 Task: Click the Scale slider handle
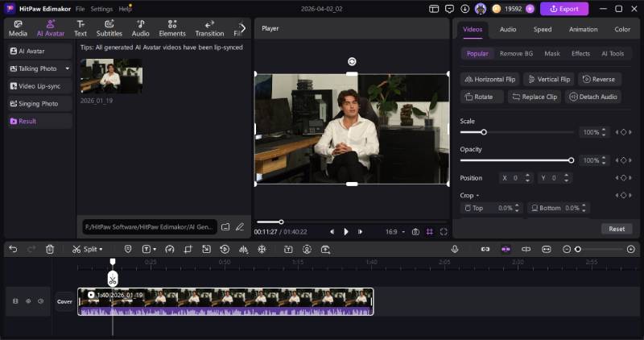point(484,132)
